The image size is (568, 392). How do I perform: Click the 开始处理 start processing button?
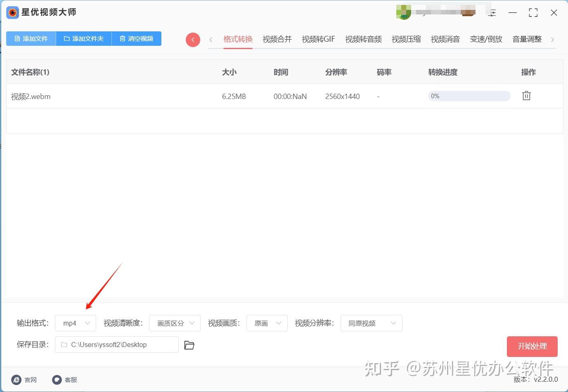tap(532, 346)
